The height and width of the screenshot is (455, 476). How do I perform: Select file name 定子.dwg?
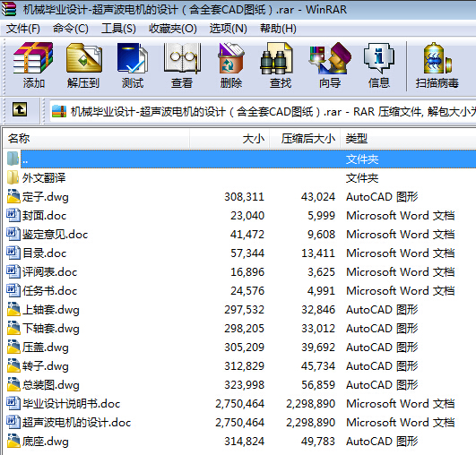click(x=45, y=197)
